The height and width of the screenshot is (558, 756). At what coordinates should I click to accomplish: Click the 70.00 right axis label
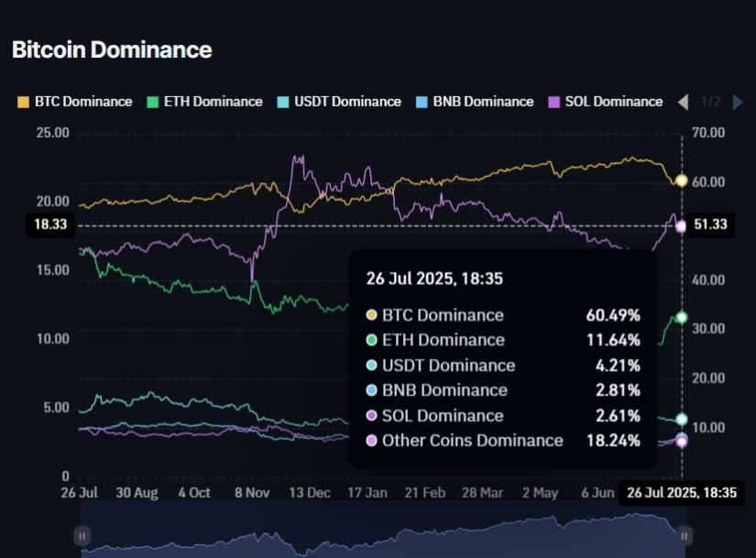coord(708,133)
